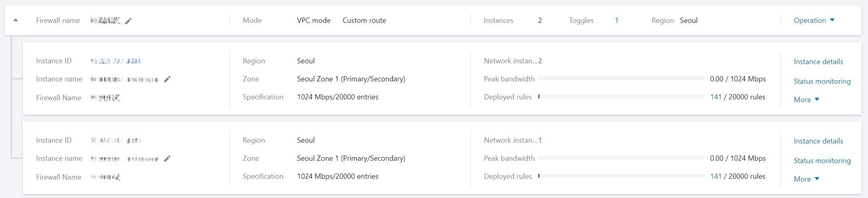
Task: Click first instance Deployed rules progress bar
Action: point(621,97)
